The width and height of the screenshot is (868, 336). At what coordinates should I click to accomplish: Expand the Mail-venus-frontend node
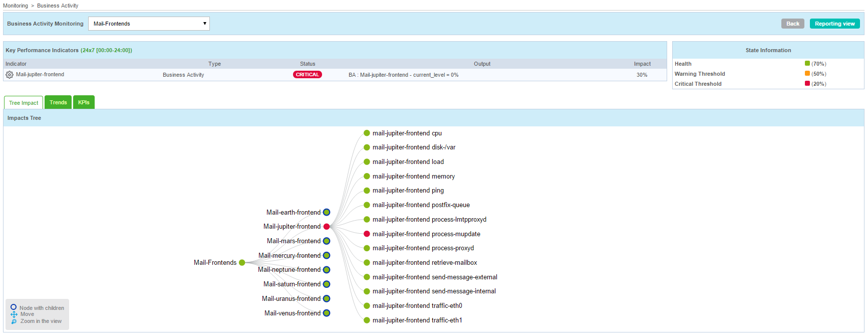tap(327, 313)
